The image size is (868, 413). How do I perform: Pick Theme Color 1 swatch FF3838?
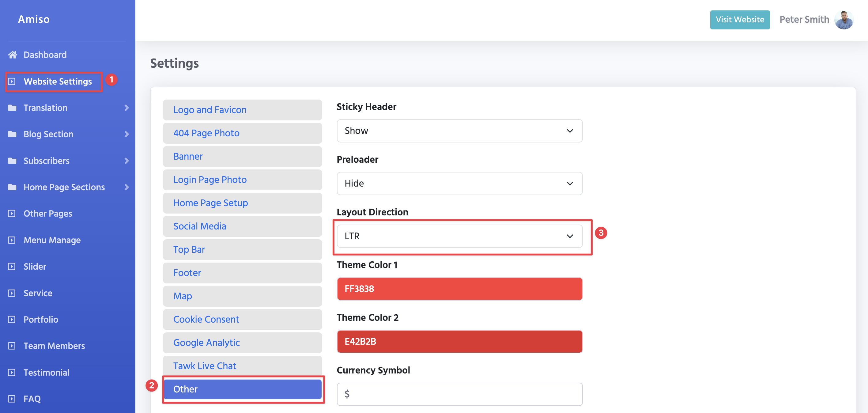[460, 289]
